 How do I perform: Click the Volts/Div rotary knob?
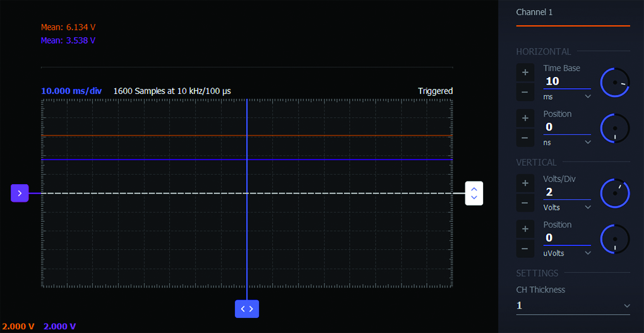pyautogui.click(x=615, y=193)
